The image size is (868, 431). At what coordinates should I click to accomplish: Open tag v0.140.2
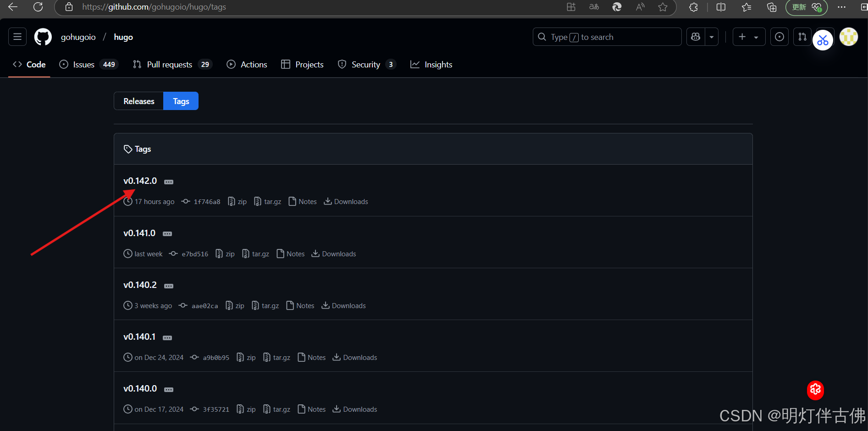click(140, 285)
